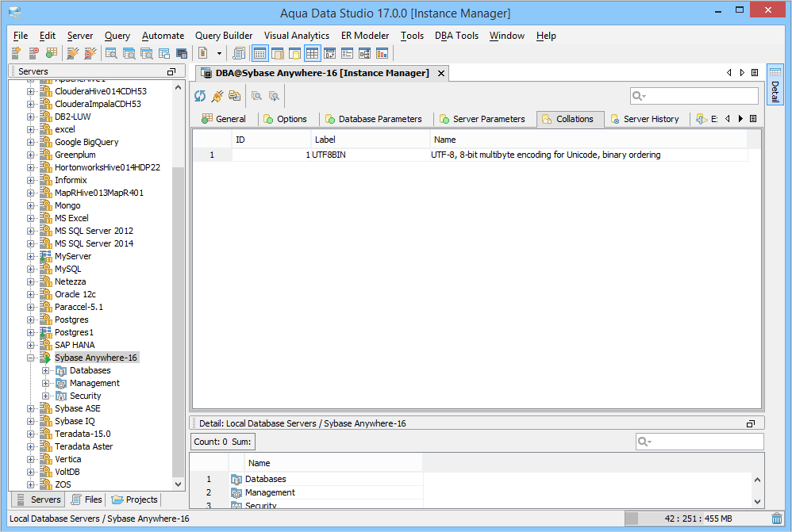Close the DBA@Sybase Anywhere-16 tab
The width and height of the screenshot is (792, 532).
click(441, 73)
